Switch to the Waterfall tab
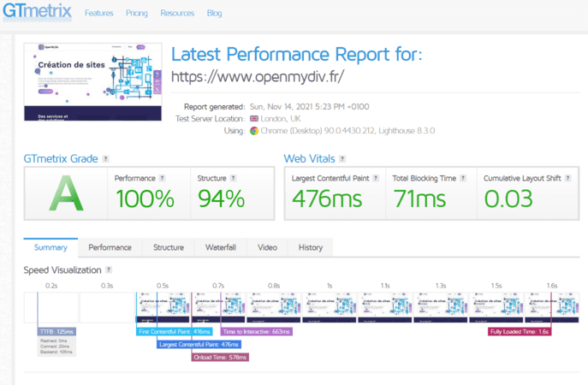Screen dimensions: 588x385 [x=220, y=247]
